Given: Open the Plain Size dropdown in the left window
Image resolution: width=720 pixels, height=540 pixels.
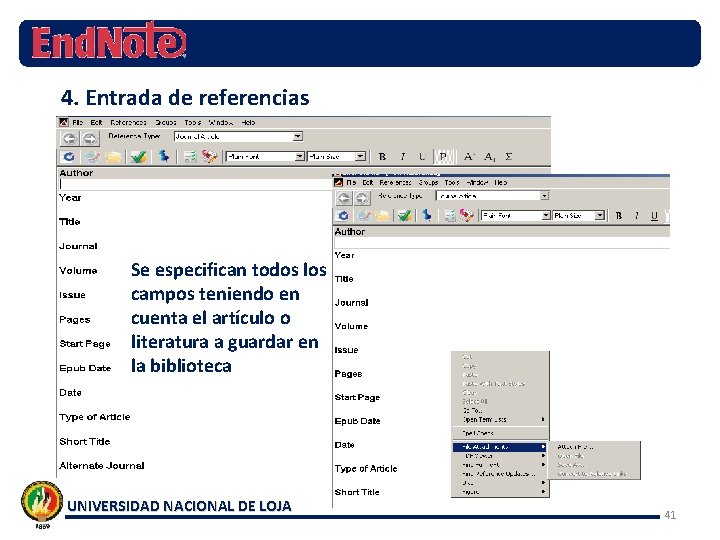Looking at the screenshot, I should [360, 157].
